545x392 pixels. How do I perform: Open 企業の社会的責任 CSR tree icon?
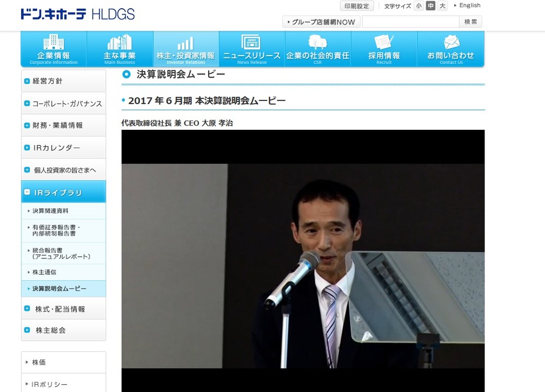coord(317,43)
